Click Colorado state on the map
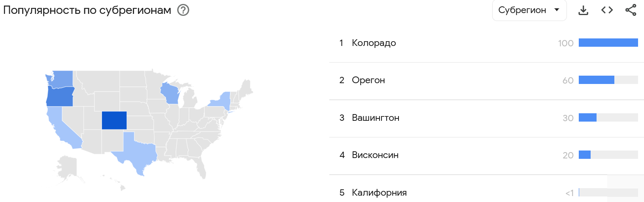The width and height of the screenshot is (644, 202). click(x=114, y=120)
